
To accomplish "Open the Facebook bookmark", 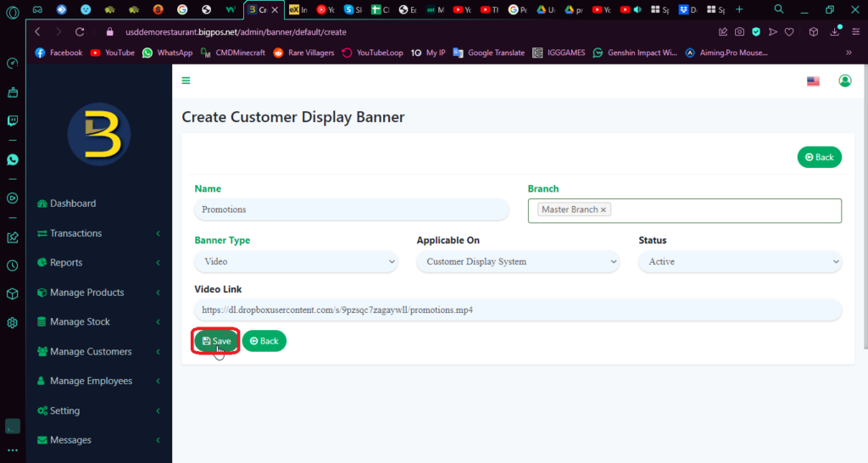I will tap(58, 53).
